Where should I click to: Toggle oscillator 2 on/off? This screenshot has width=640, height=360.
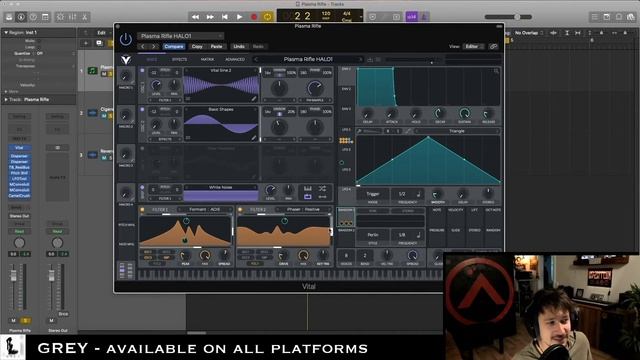click(142, 109)
